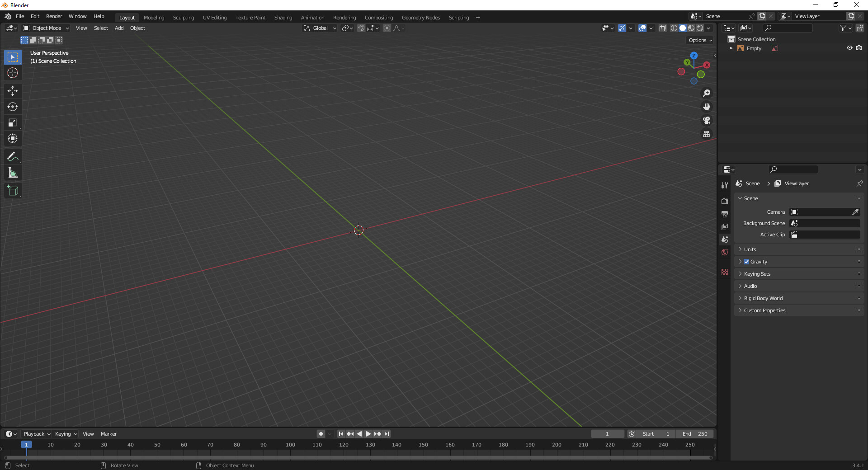Screen dimensions: 868x470
Task: Toggle proportional editing
Action: [x=387, y=28]
